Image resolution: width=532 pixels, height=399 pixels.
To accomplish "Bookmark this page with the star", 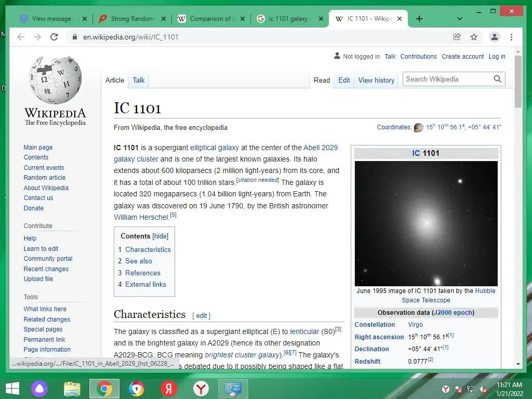I will 474,37.
